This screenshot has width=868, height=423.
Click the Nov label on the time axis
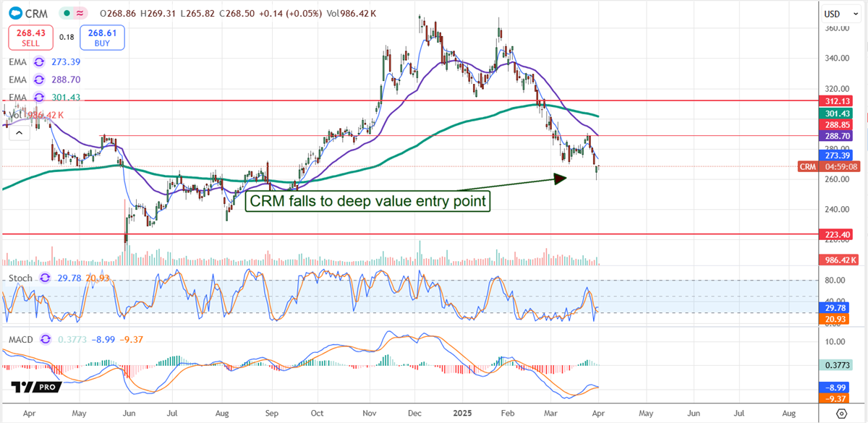click(368, 414)
